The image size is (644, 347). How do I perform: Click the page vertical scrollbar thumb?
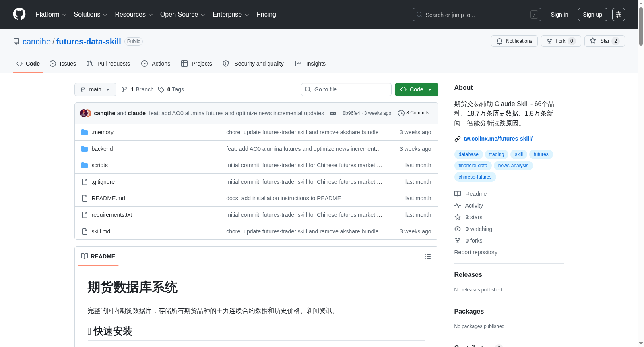[x=641, y=26]
